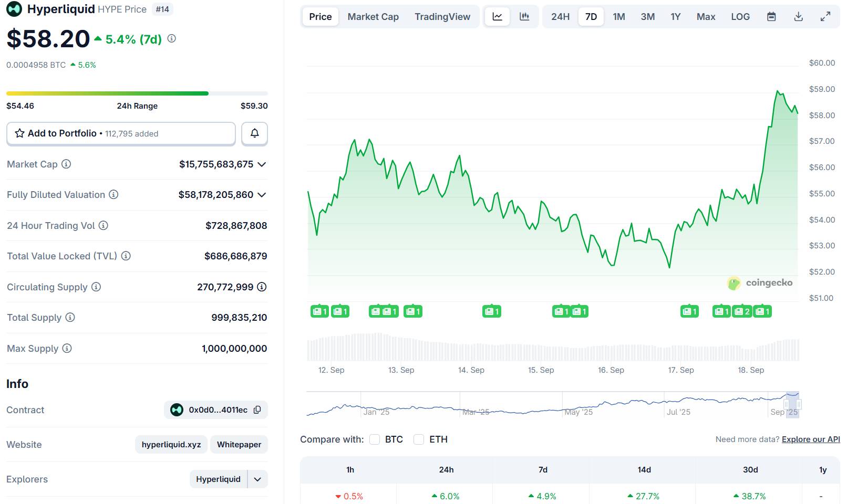Click the volume bars under the chart

[553, 347]
